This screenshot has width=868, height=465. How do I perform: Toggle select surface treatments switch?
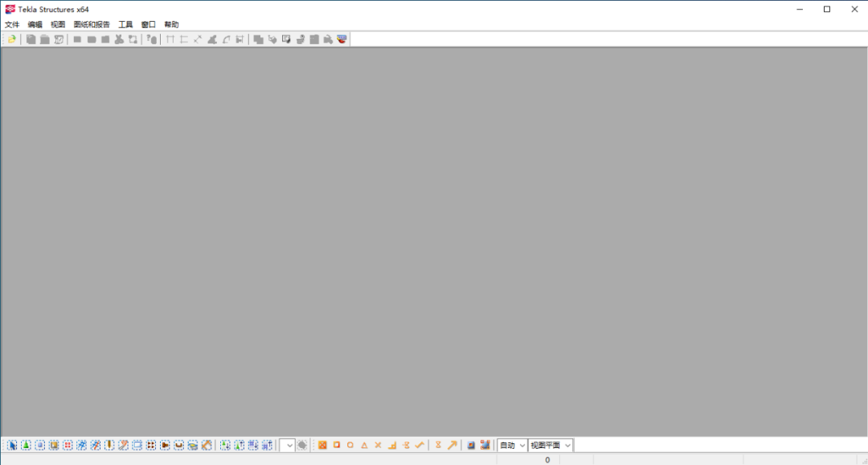(54, 445)
